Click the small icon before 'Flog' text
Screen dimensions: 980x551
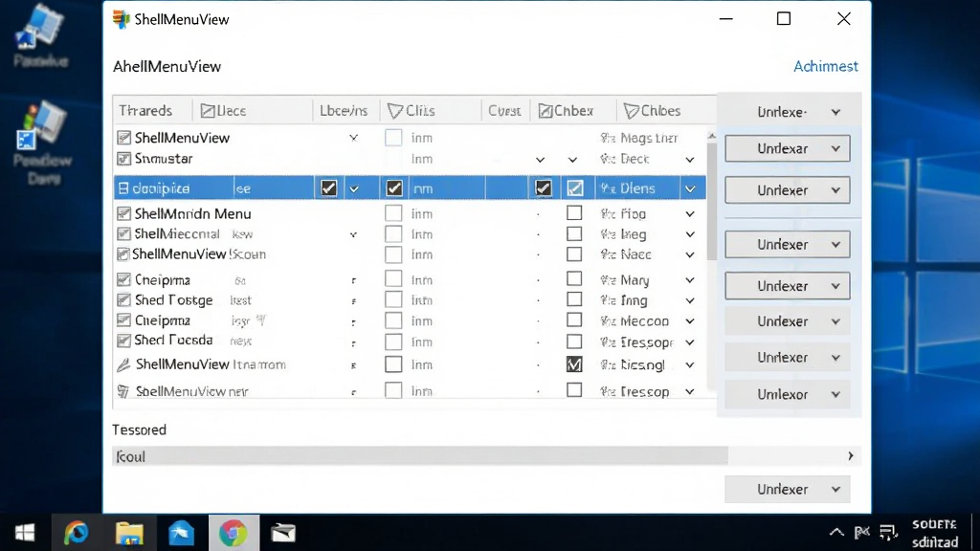pos(608,214)
